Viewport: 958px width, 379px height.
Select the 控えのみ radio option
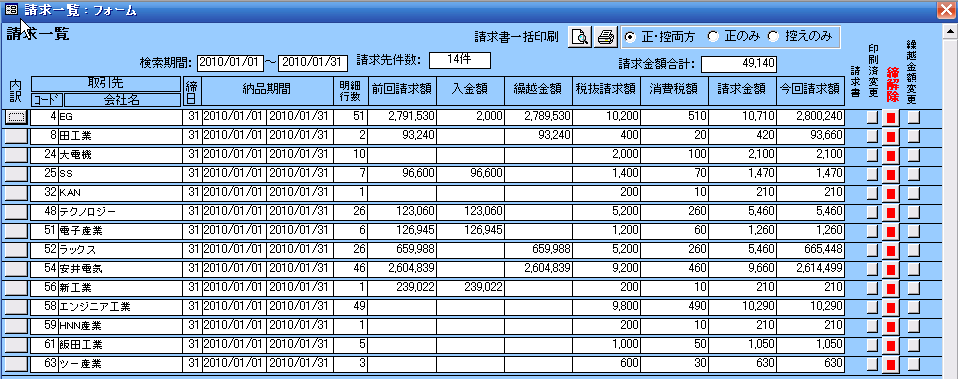[773, 37]
